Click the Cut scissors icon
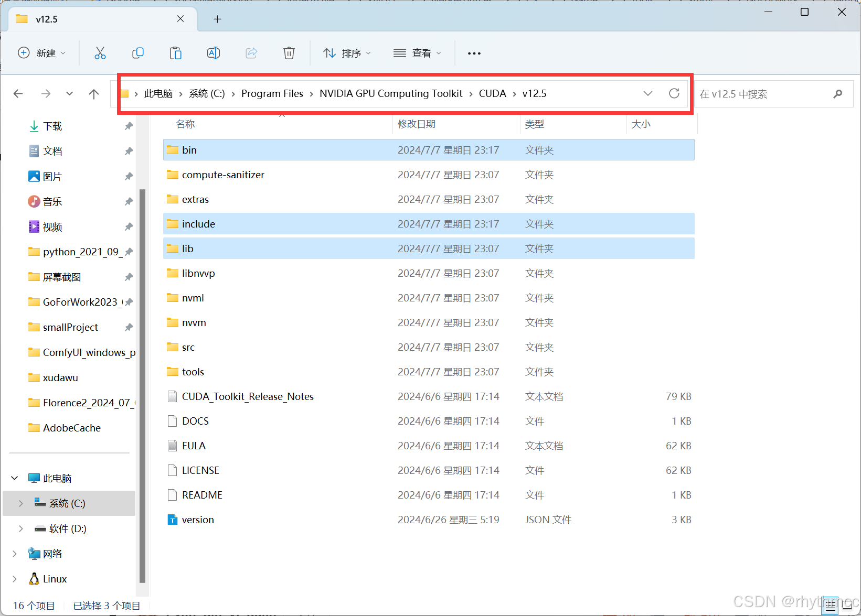The width and height of the screenshot is (861, 616). click(100, 53)
